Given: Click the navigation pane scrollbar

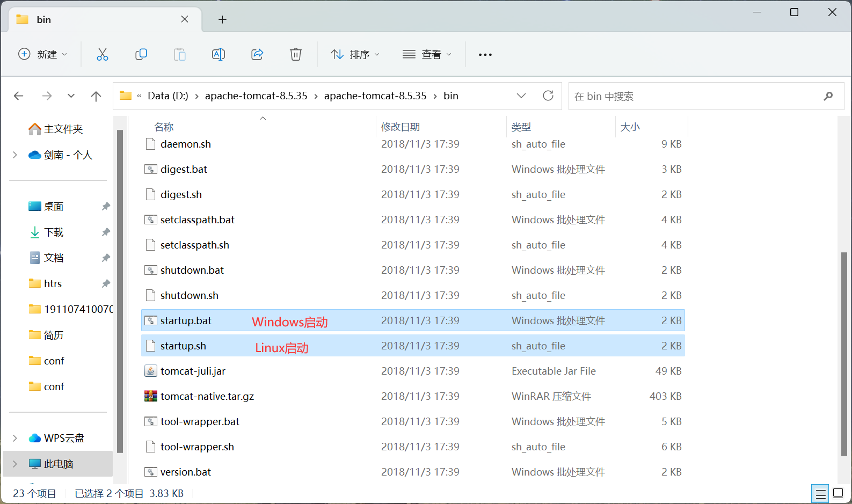Looking at the screenshot, I should pos(120,291).
